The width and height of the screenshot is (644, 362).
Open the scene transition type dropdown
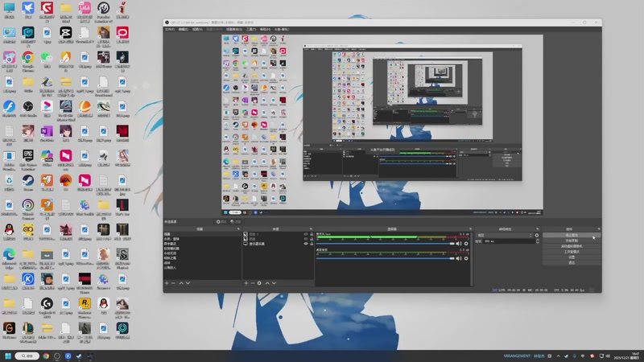[x=505, y=235]
